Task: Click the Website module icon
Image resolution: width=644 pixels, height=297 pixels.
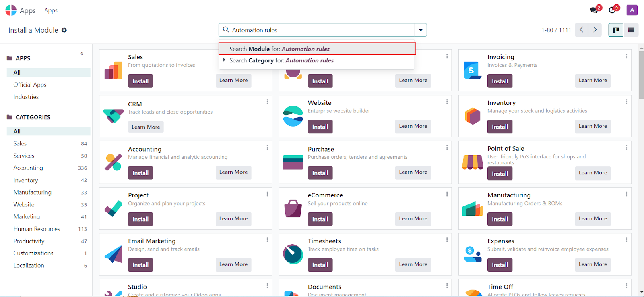Action: click(x=293, y=116)
